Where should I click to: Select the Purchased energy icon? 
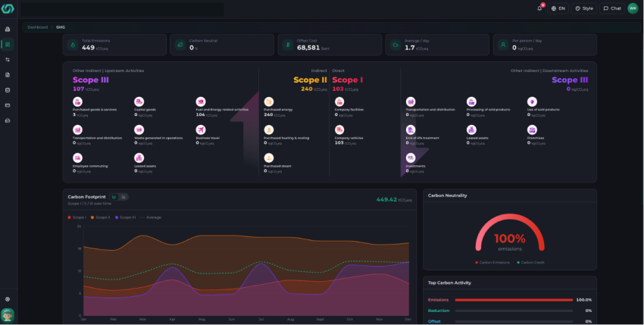(x=269, y=102)
